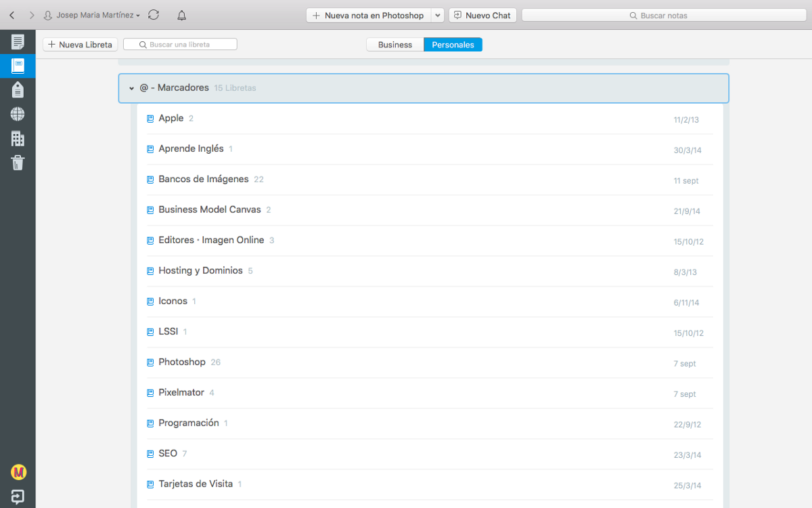
Task: Open notifications bell icon
Action: coord(181,15)
